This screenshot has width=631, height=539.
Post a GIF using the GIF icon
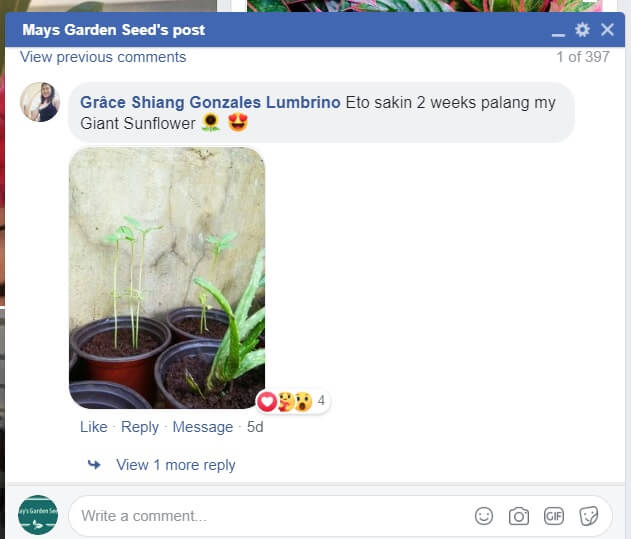554,516
